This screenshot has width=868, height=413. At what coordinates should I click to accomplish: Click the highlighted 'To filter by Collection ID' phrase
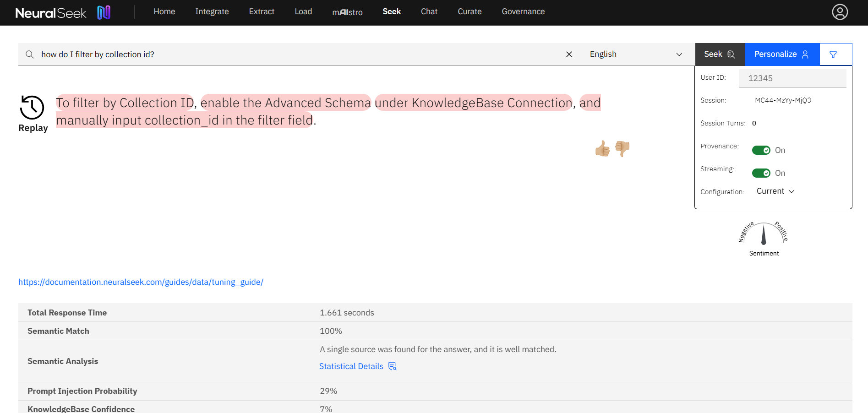125,103
